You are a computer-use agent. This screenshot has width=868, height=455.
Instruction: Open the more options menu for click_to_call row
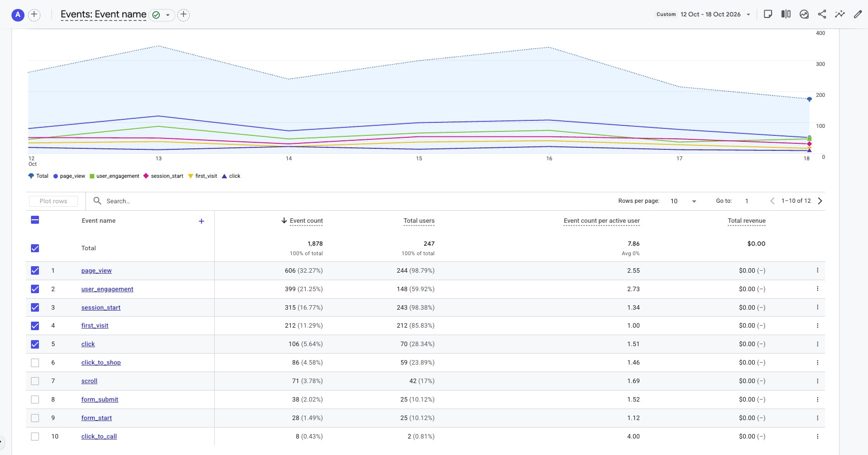818,437
